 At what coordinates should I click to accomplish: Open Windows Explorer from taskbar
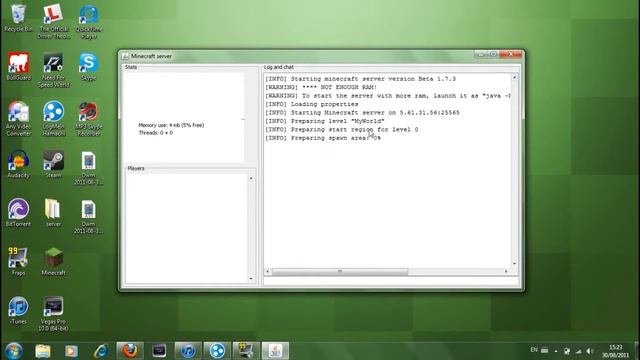(x=43, y=351)
